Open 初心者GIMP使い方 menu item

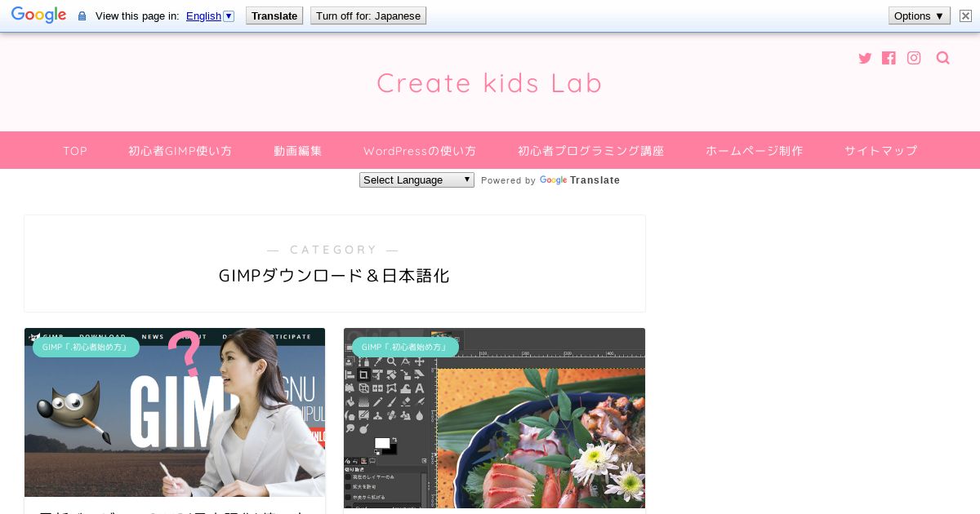[180, 151]
